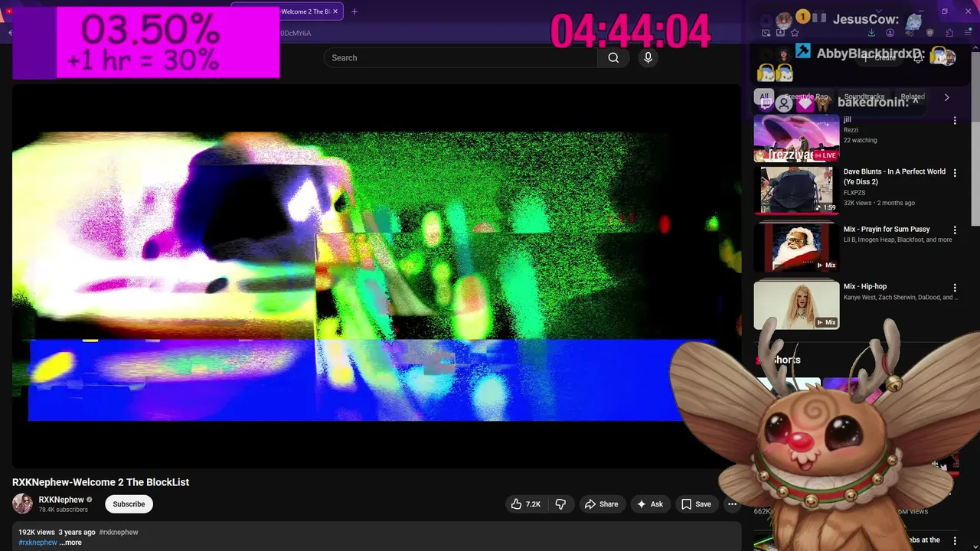Open more actions menu beside Save

pyautogui.click(x=732, y=504)
